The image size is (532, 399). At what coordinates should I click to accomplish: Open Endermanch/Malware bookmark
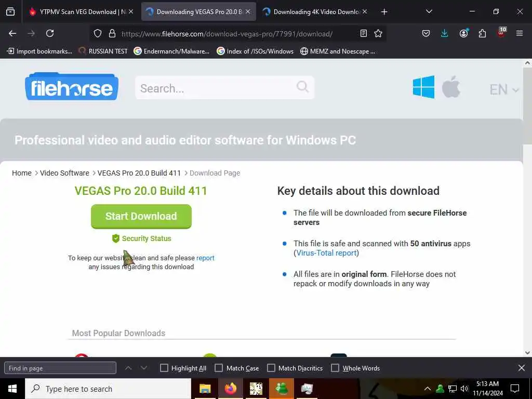[x=171, y=51]
